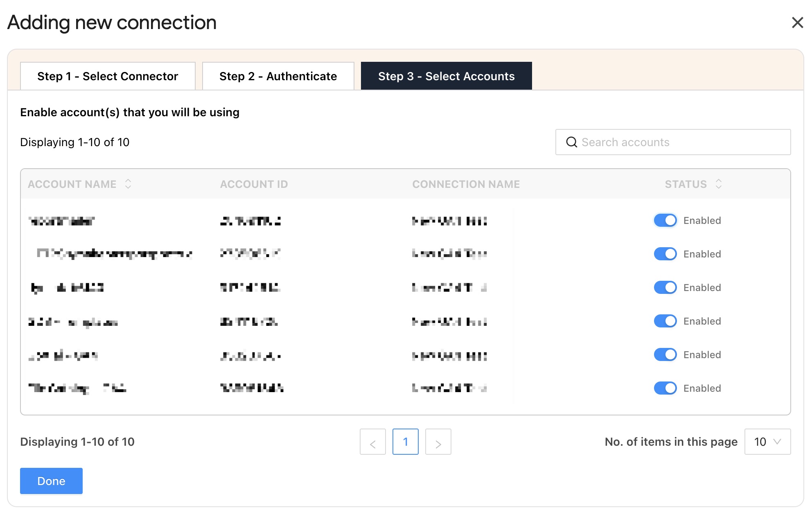Go to next page arrow
Image resolution: width=812 pixels, height=519 pixels.
point(438,442)
